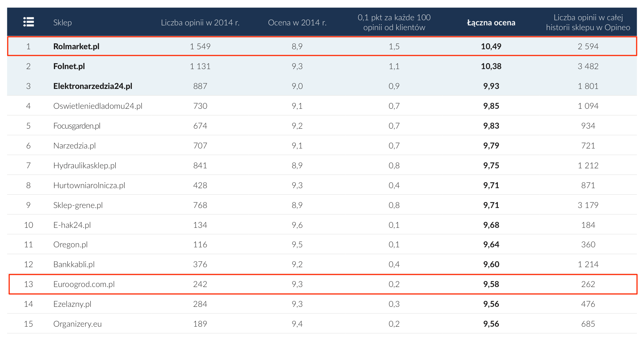644x341 pixels.
Task: Click the list icon in the table header
Action: (29, 22)
